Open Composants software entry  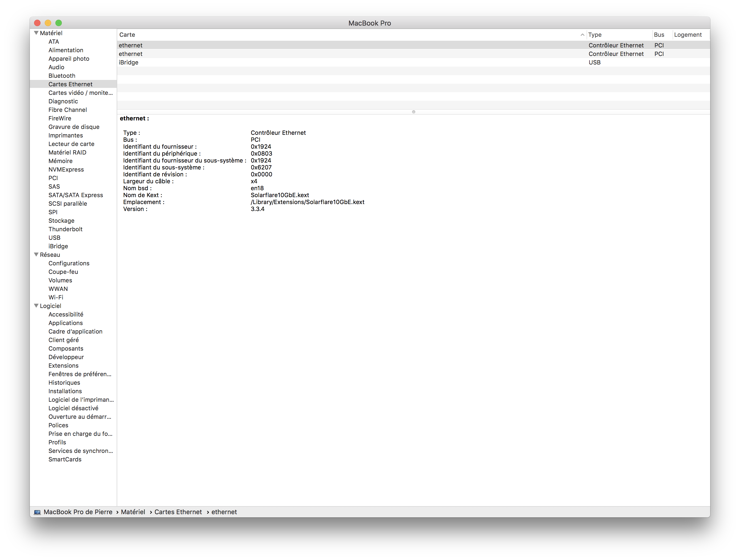click(66, 348)
